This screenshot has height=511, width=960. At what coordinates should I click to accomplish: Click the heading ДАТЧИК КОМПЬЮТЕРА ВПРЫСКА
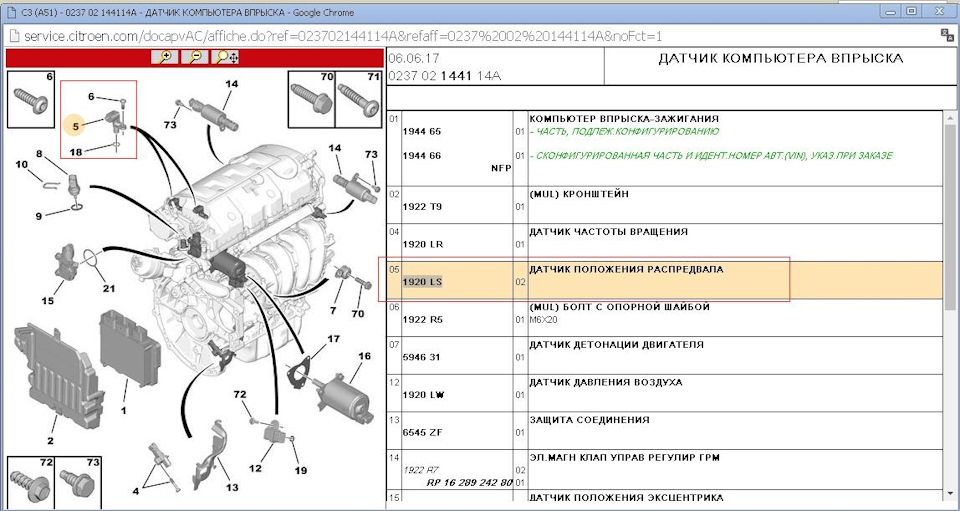point(781,59)
